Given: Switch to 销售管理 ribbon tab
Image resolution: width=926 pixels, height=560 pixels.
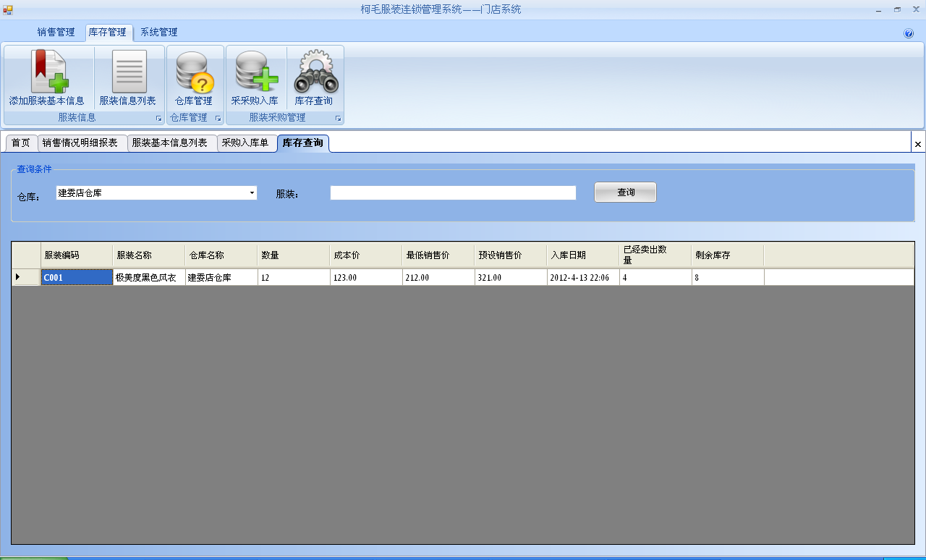Looking at the screenshot, I should (x=56, y=33).
